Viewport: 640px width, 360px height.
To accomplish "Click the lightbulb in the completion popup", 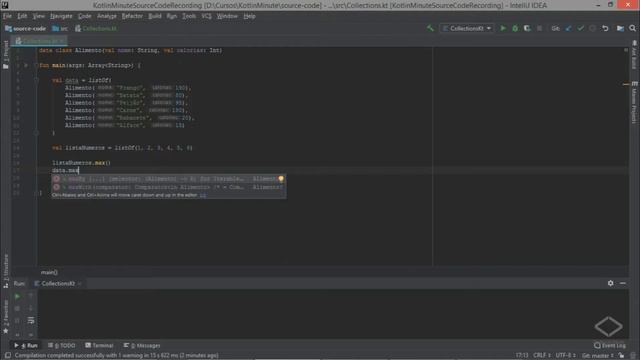I will pyautogui.click(x=281, y=179).
